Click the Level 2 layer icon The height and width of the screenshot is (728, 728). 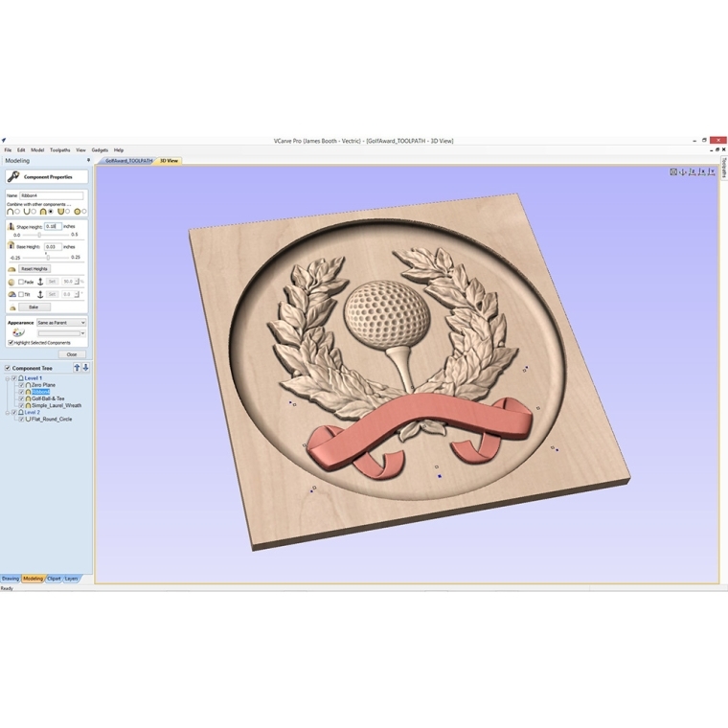point(20,412)
